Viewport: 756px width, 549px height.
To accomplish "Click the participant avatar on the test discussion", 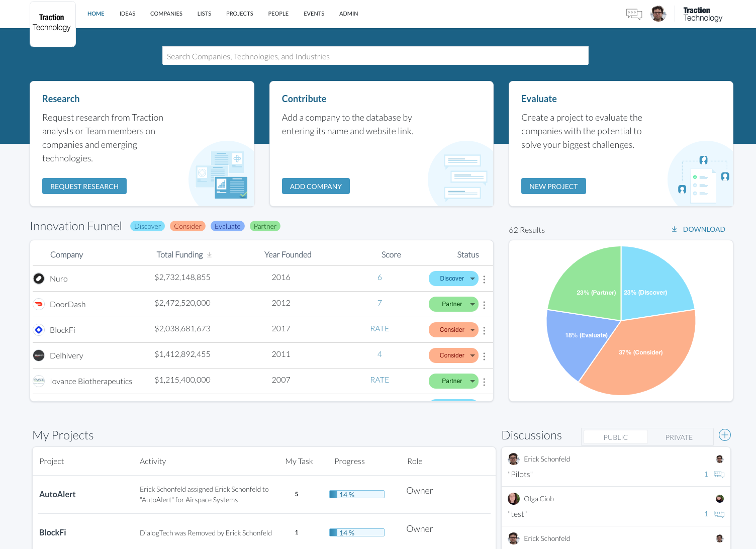I will point(720,499).
